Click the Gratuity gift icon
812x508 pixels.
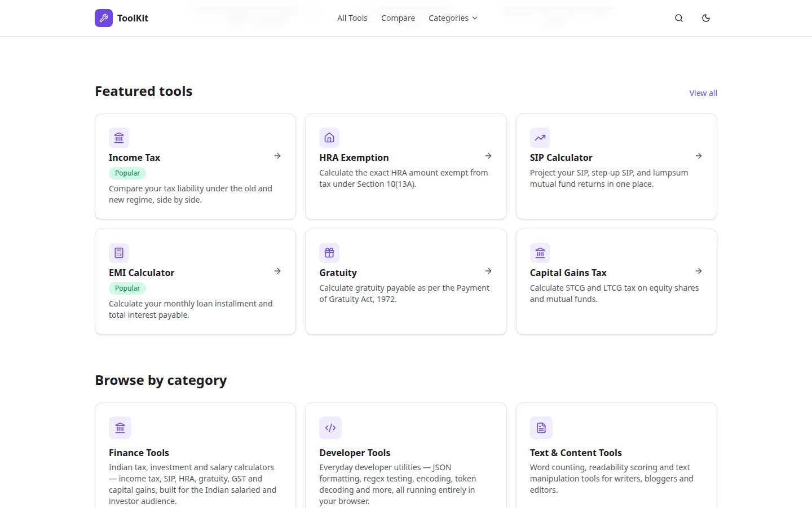[329, 253]
